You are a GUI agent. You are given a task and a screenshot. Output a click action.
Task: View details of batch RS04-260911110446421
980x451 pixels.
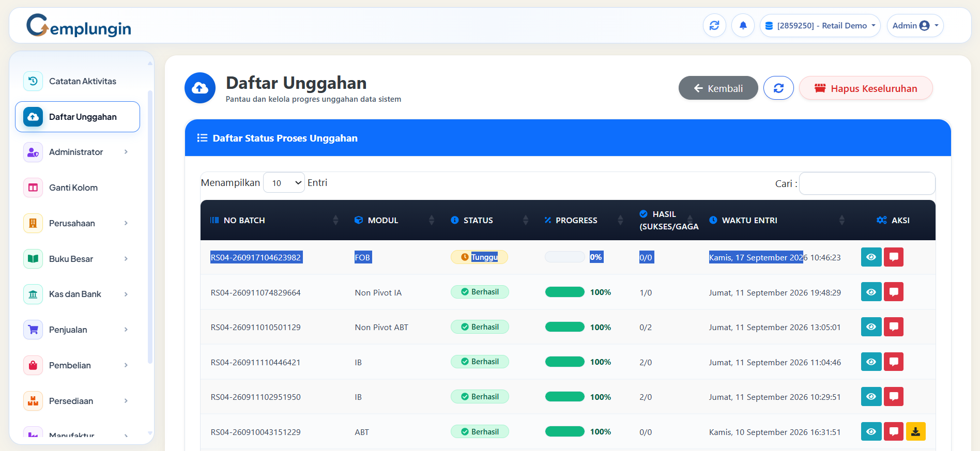pyautogui.click(x=871, y=362)
